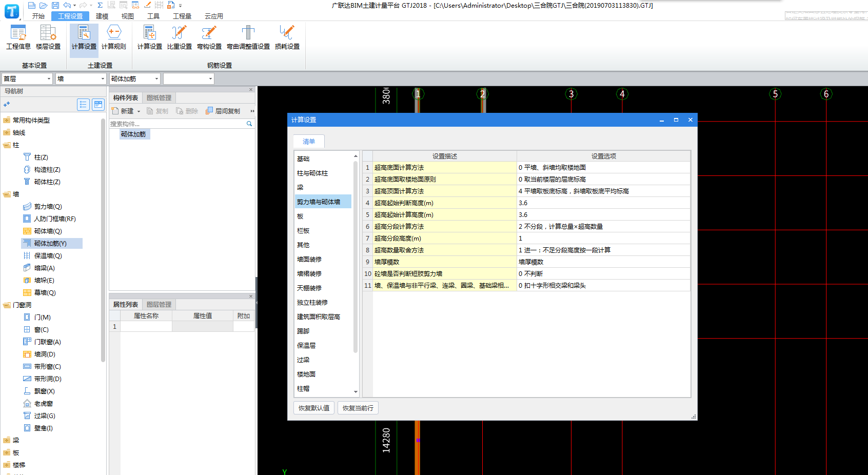Select 砌体加筋 item in component list
Screen dimensions: 868x475
133,134
